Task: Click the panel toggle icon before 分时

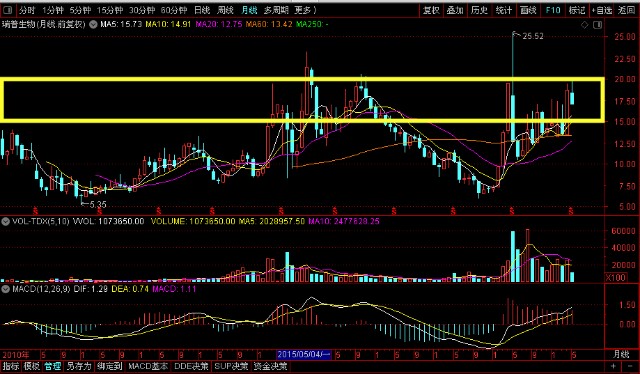Action: (x=7, y=10)
